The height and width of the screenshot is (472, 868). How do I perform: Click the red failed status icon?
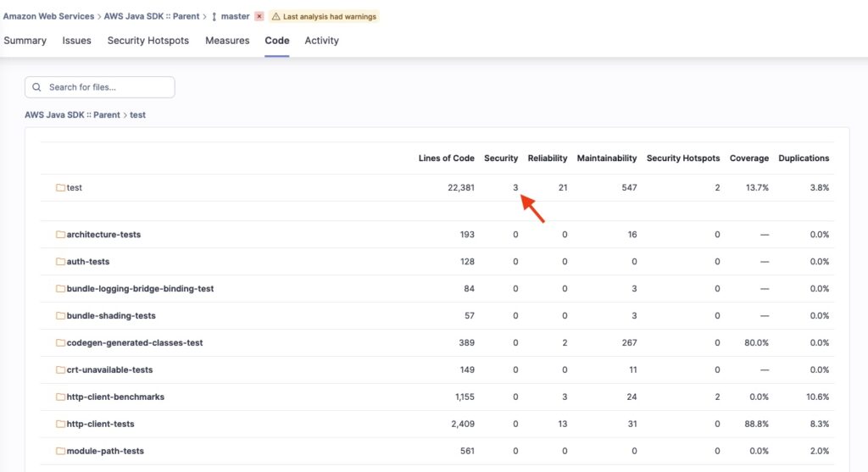click(x=259, y=16)
